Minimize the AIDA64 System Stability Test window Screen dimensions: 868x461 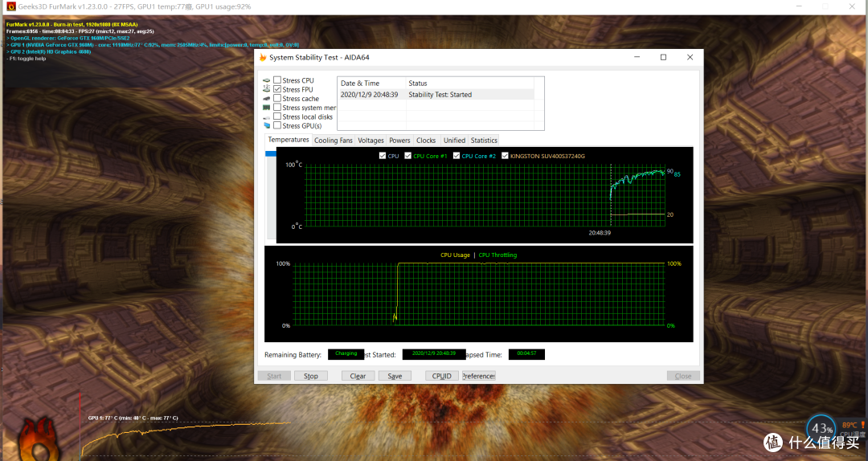[637, 57]
